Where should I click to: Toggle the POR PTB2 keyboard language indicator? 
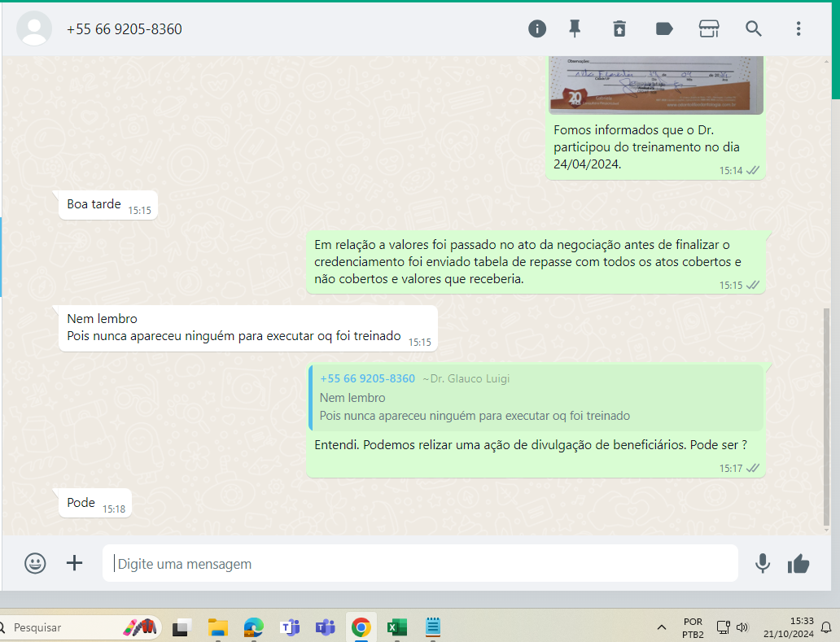point(693,627)
